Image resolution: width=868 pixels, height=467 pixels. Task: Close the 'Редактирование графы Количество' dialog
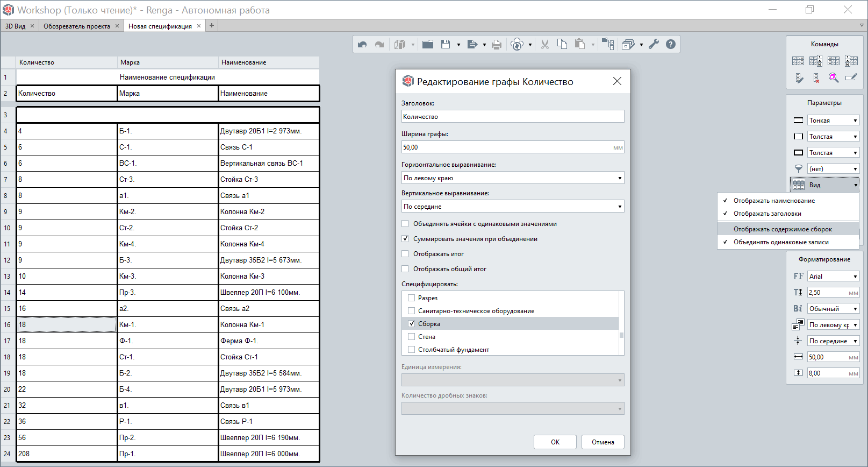[x=617, y=81]
